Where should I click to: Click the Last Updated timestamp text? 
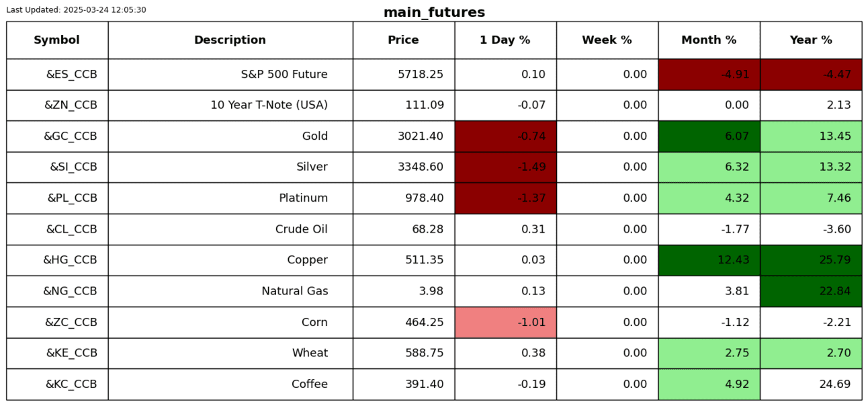tap(76, 10)
